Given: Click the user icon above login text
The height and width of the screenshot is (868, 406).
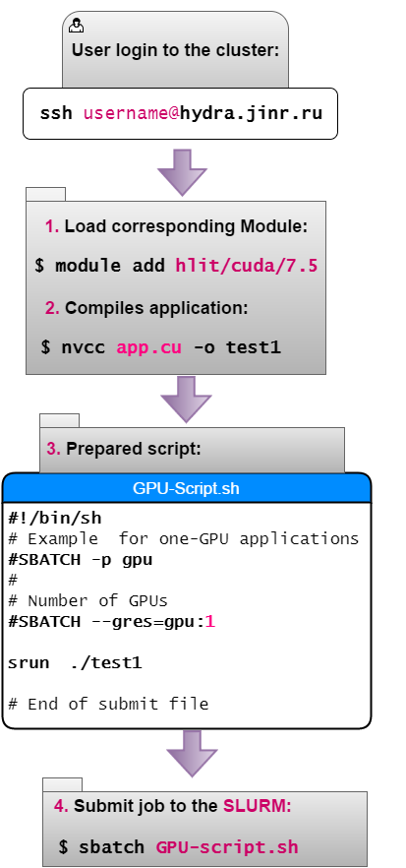Looking at the screenshot, I should tap(77, 25).
